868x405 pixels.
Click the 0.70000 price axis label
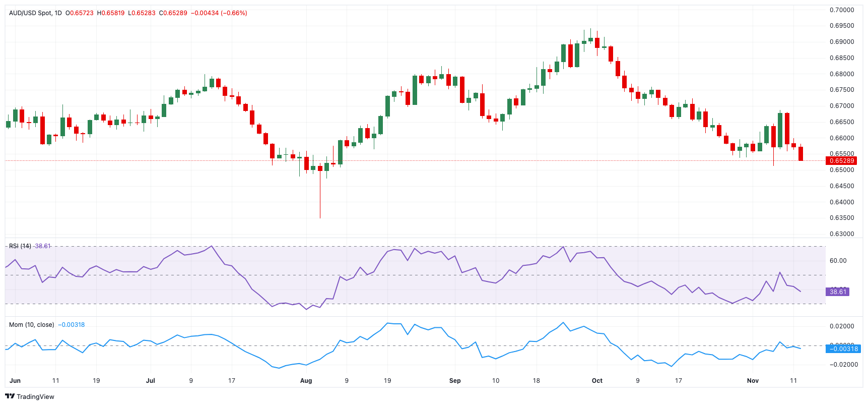pos(842,10)
